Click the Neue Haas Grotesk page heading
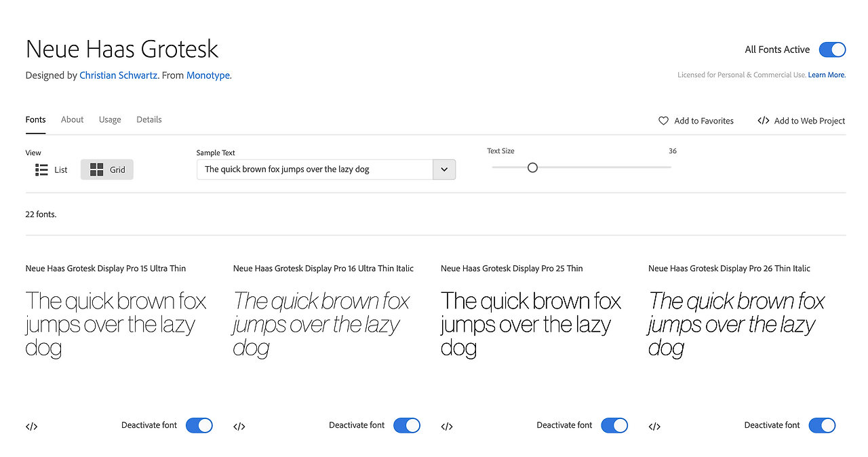Viewport: 868px width, 457px height. (x=122, y=49)
